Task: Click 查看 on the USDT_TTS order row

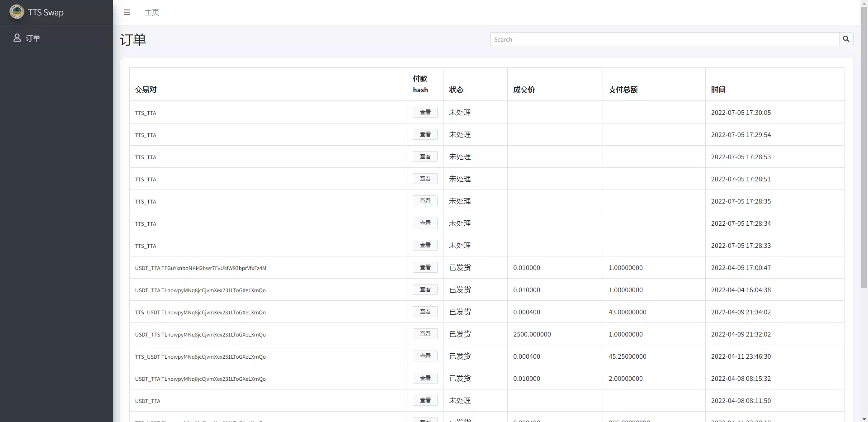Action: coord(425,334)
